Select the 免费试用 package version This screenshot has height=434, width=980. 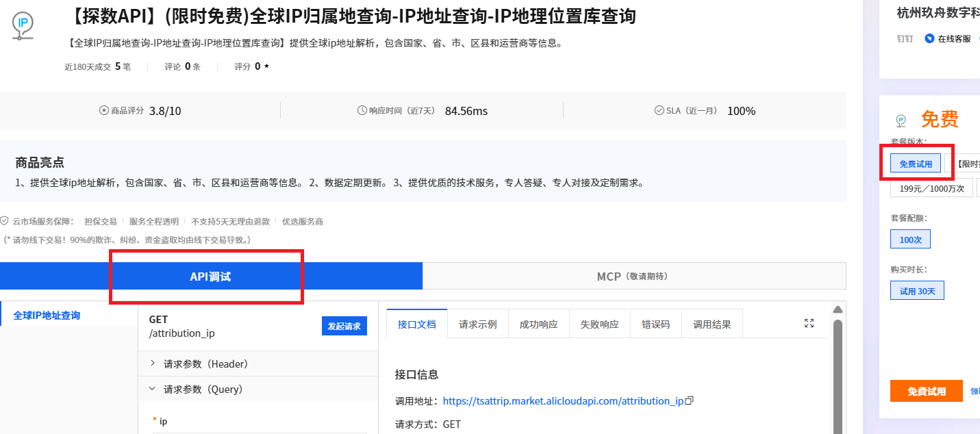pyautogui.click(x=916, y=164)
